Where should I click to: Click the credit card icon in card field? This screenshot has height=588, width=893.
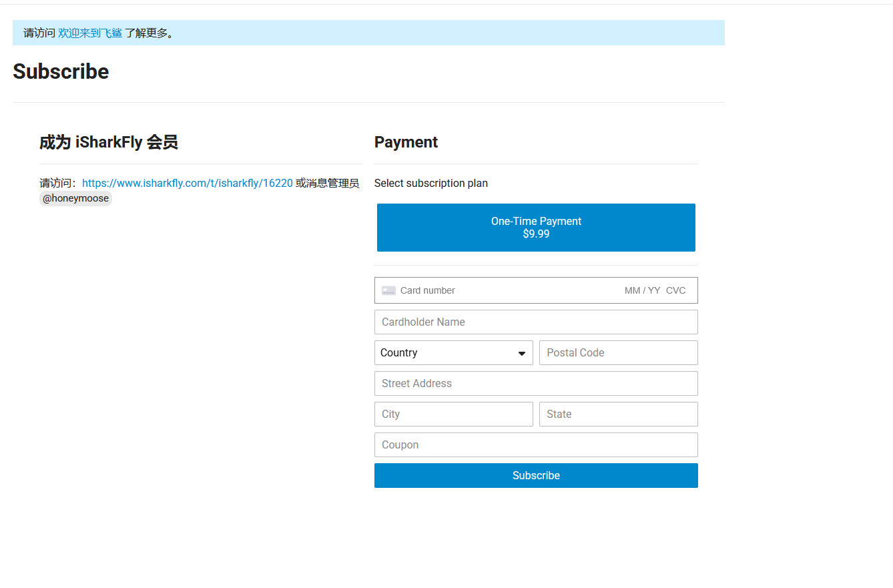coord(388,290)
